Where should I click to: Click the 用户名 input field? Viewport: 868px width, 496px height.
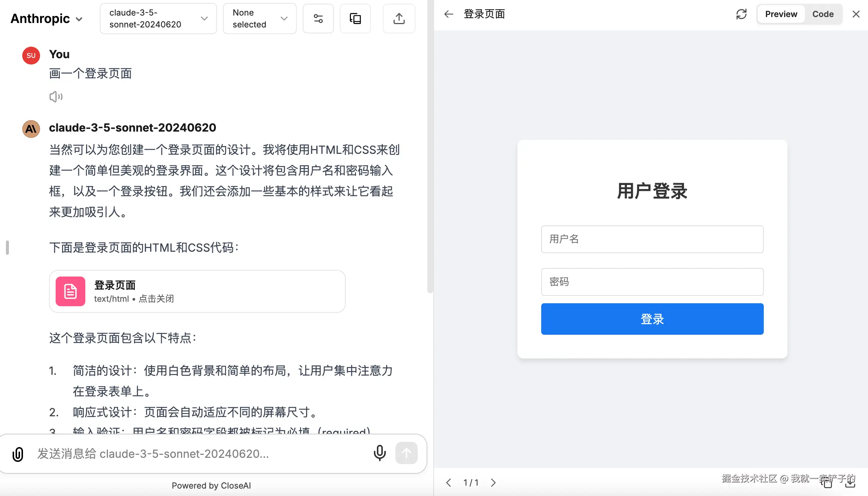click(x=652, y=239)
